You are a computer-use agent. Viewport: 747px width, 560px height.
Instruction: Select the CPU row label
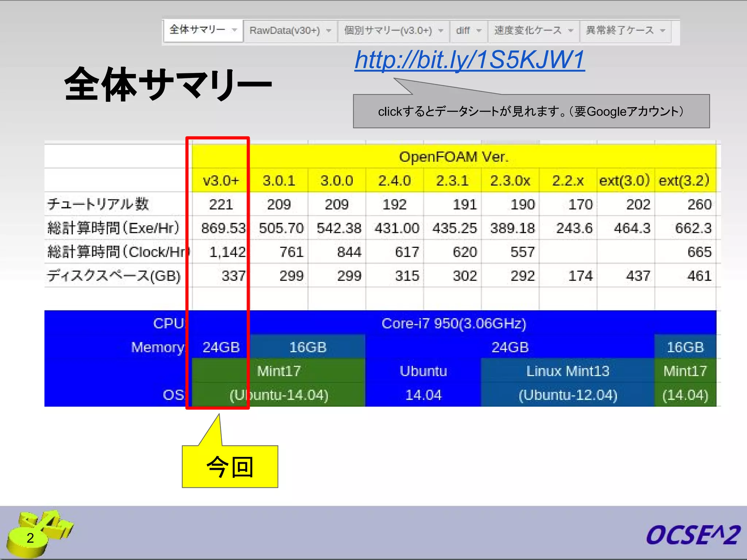[x=170, y=323]
